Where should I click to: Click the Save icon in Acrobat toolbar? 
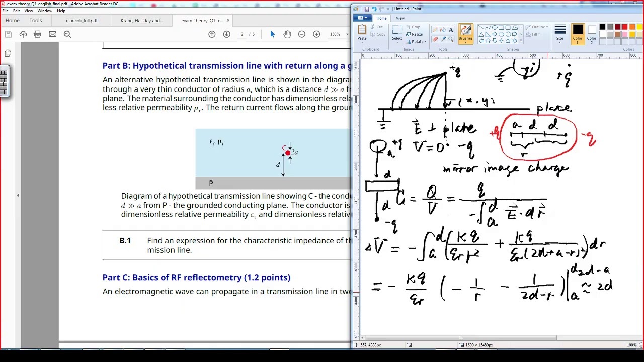tap(8, 34)
